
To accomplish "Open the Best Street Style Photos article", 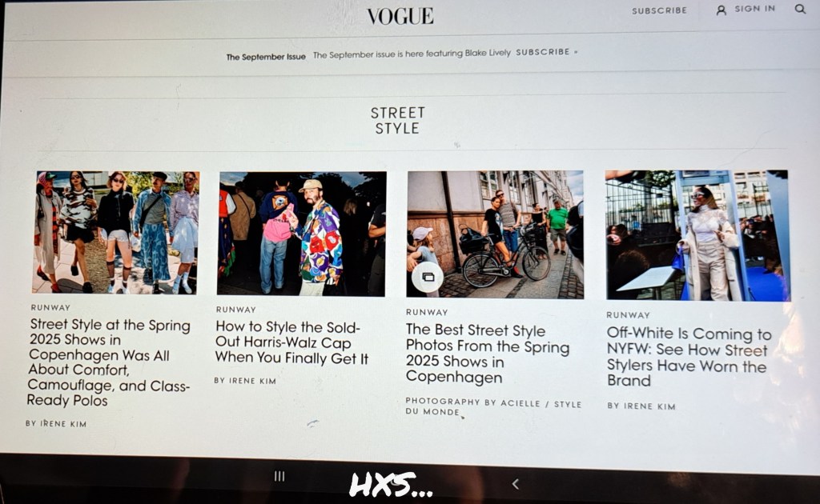I will tap(488, 353).
